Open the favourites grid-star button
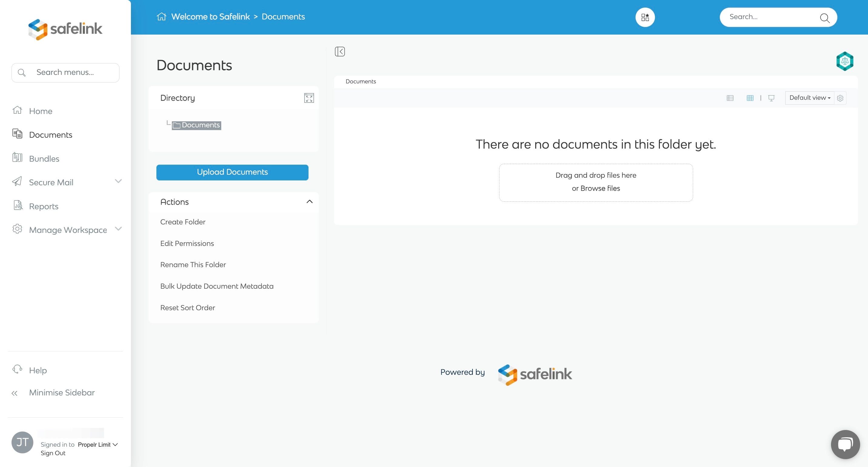 coord(645,17)
